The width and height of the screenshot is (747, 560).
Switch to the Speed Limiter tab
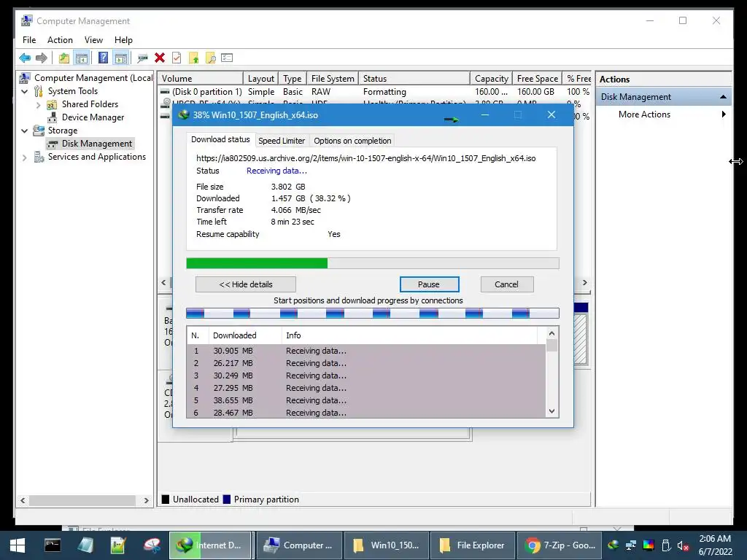tap(282, 141)
